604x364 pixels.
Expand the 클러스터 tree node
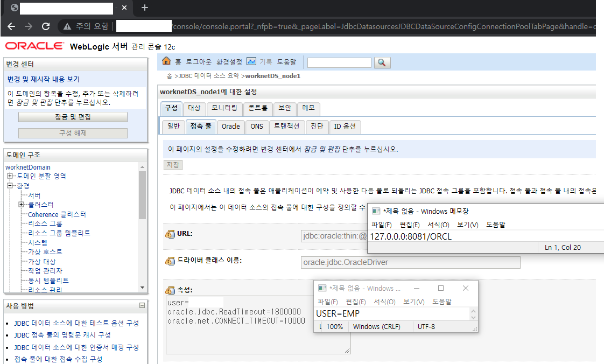[22, 205]
